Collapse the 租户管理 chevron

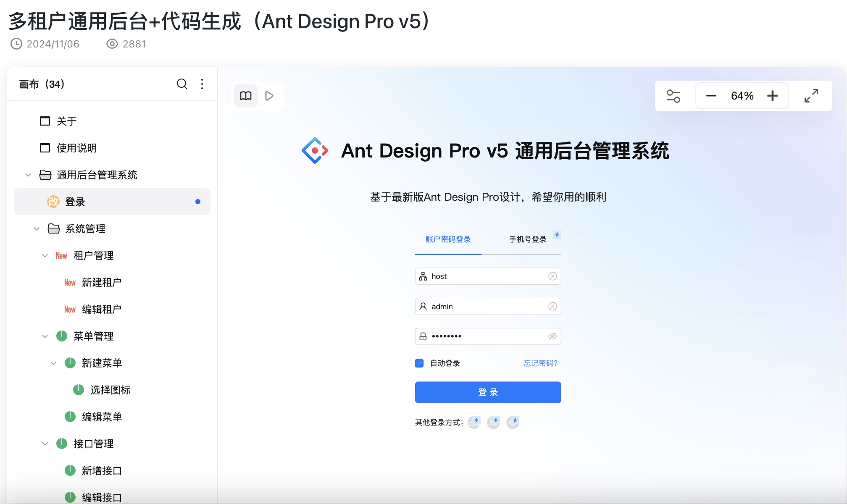pos(45,255)
